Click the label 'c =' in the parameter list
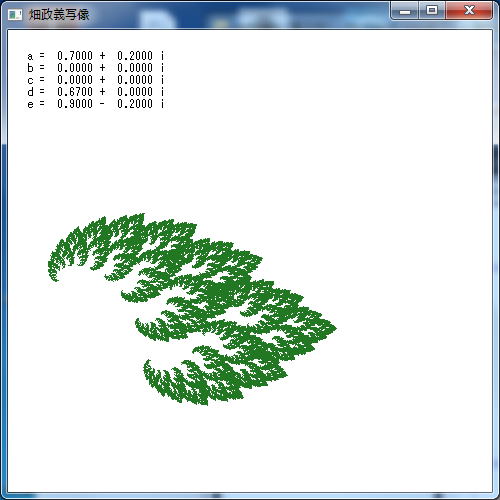 36,80
